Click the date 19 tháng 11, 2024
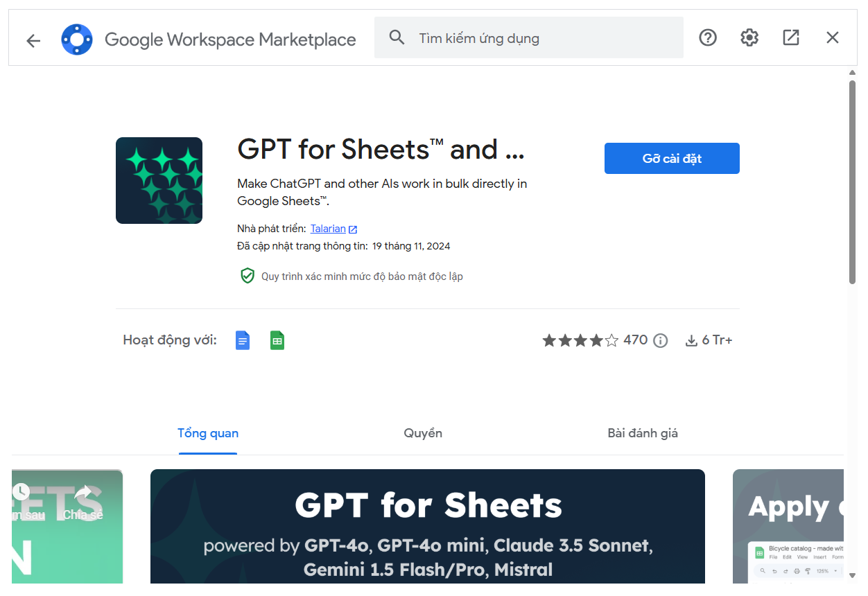 [411, 246]
